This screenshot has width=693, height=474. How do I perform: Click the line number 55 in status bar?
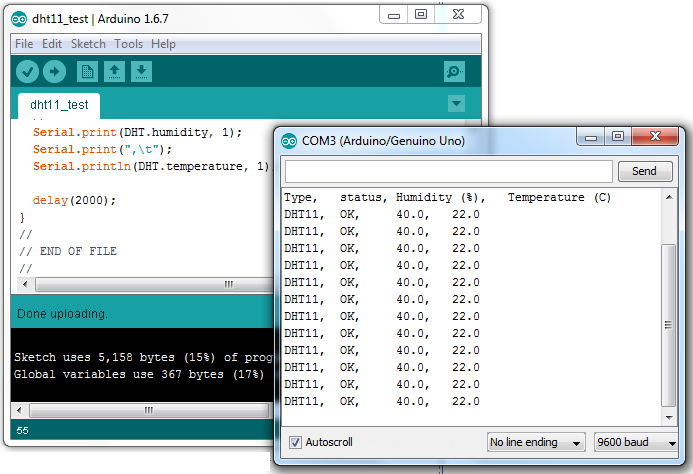[x=22, y=431]
